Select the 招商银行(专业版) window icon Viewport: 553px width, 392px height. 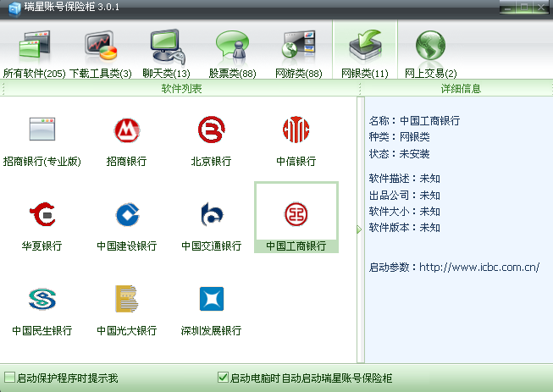click(x=42, y=129)
